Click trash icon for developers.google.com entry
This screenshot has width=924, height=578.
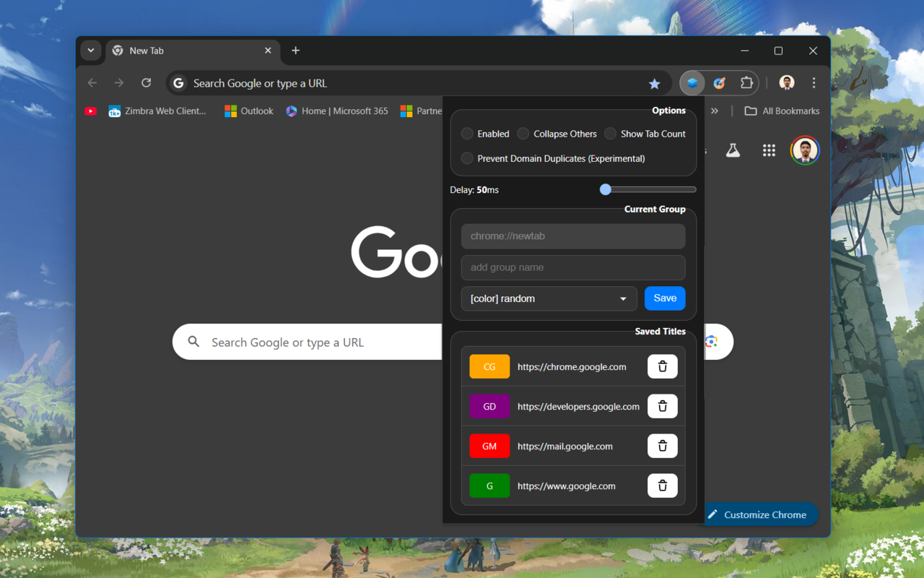pyautogui.click(x=662, y=406)
